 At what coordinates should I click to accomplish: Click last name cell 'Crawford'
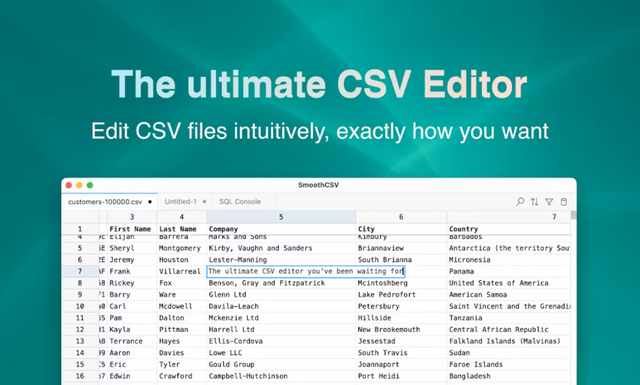[x=182, y=376]
